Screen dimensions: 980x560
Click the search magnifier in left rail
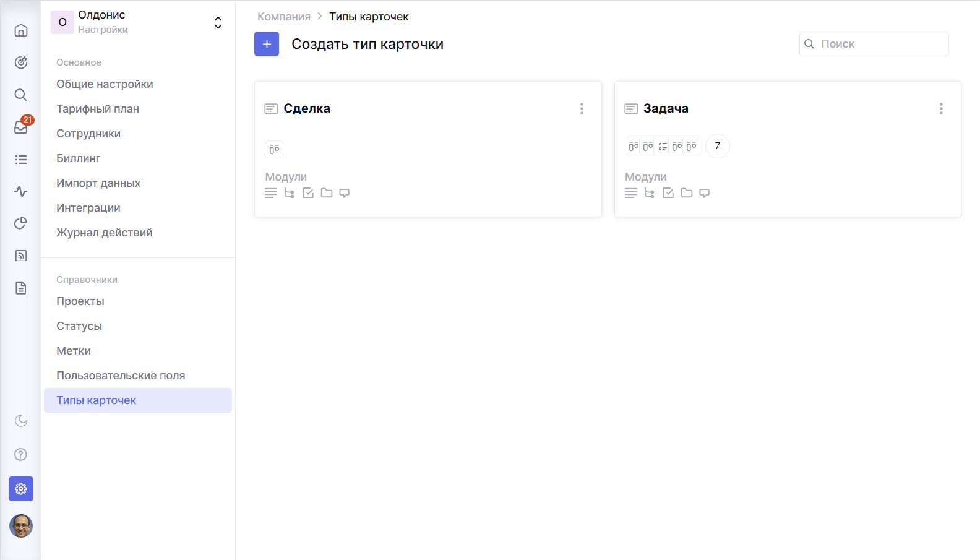coord(21,95)
